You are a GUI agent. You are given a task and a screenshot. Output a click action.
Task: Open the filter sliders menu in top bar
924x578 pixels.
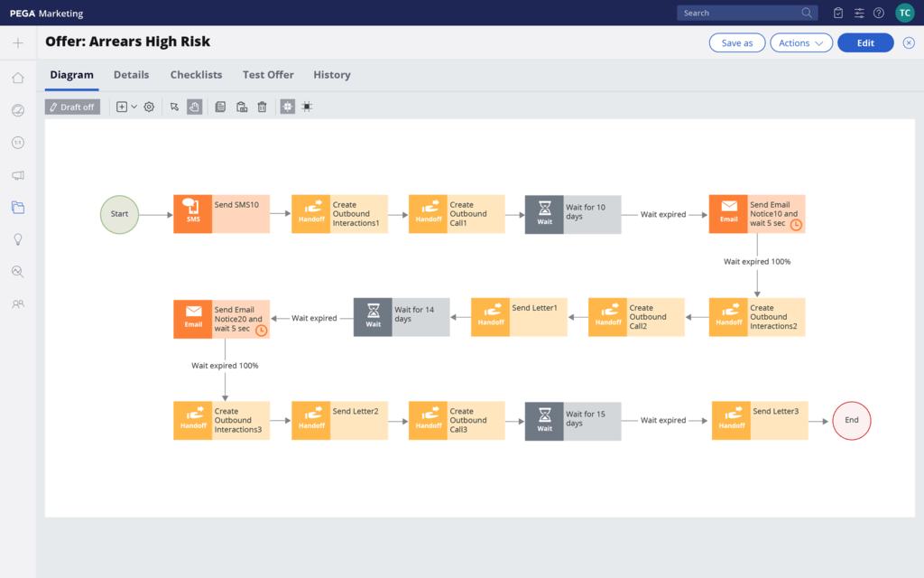coord(857,13)
